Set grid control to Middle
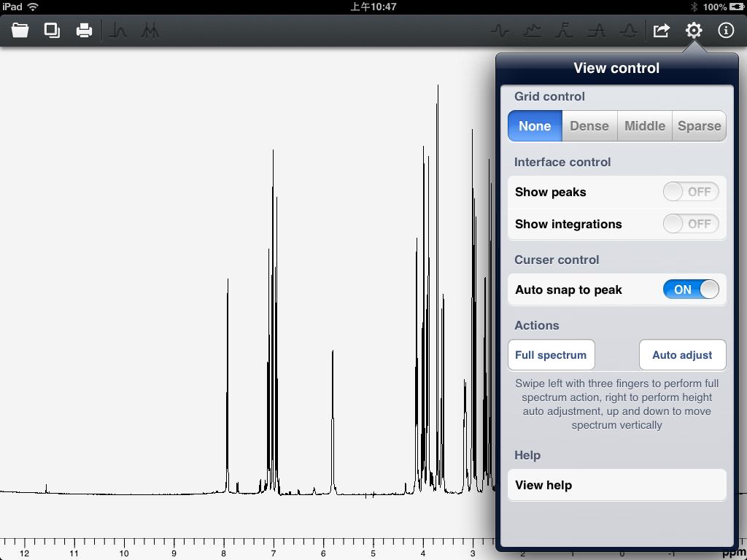This screenshot has height=560, width=747. (x=645, y=125)
